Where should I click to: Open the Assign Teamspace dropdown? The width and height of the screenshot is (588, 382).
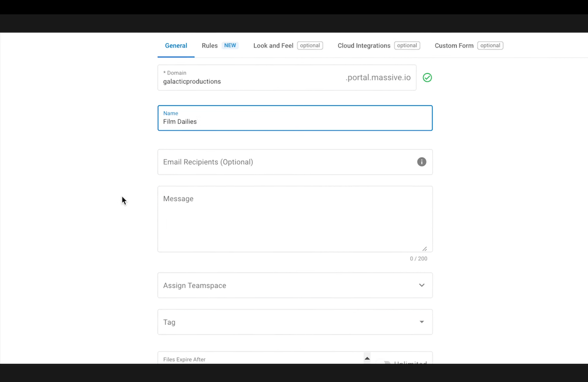click(x=295, y=285)
